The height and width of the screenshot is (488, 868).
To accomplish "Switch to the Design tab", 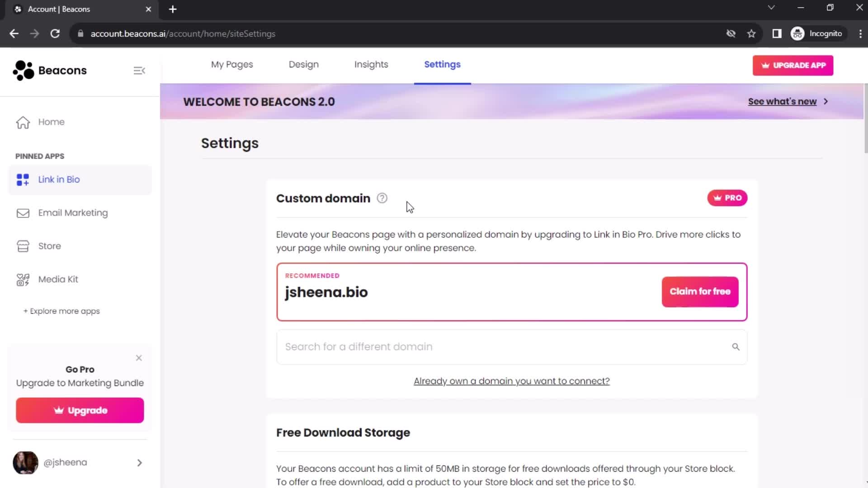I will 304,65.
